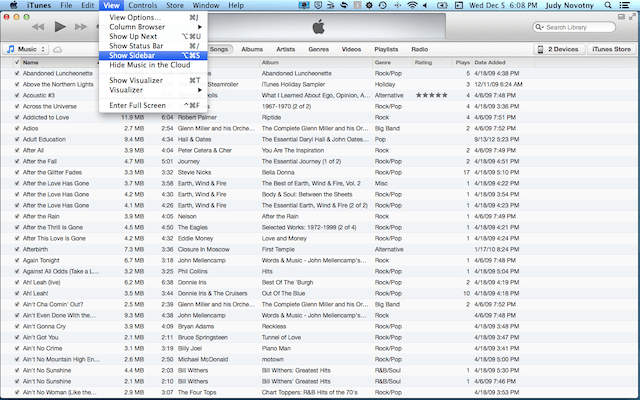Choose Show Sidebar from the View menu
This screenshot has width=640, height=400.
153,56
